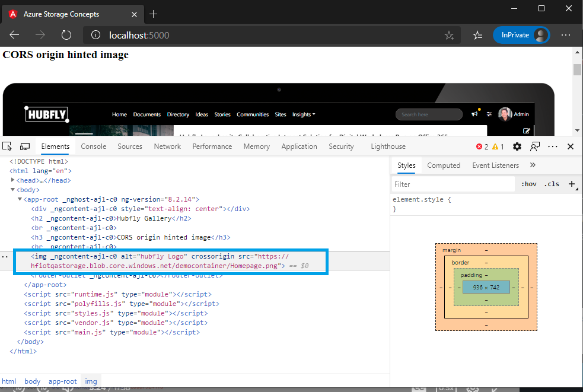Click the styles Filter input field
The image size is (583, 392).
point(453,184)
